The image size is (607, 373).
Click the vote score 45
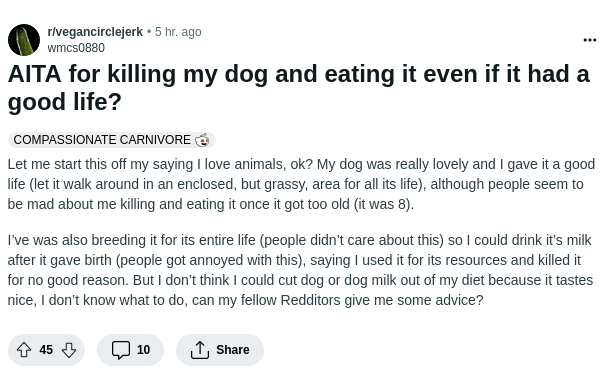pos(46,350)
